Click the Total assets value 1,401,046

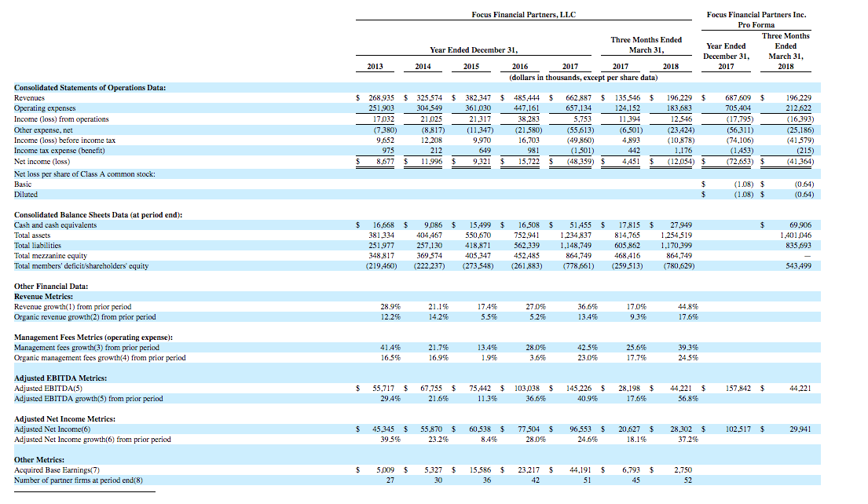(x=795, y=236)
